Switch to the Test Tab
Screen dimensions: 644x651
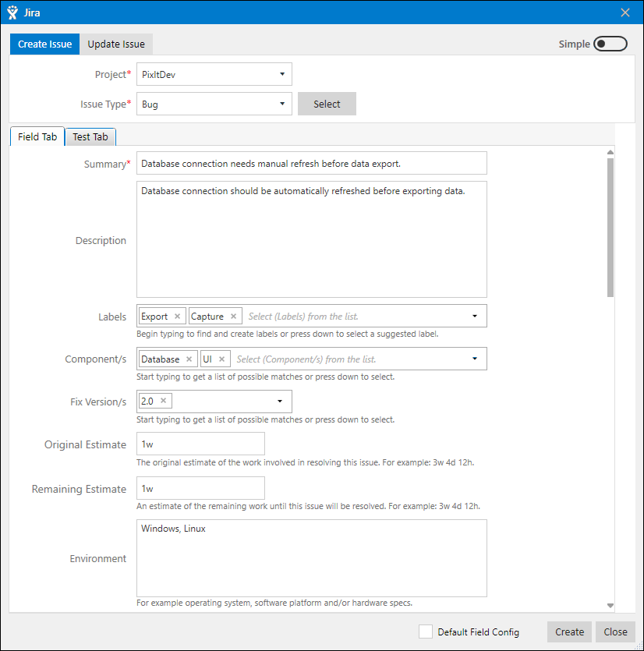point(90,137)
